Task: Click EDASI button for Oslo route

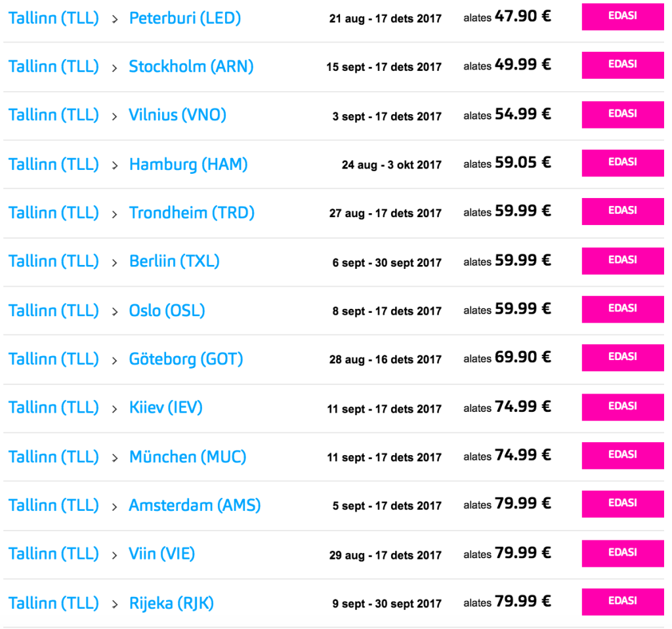Action: click(x=622, y=310)
